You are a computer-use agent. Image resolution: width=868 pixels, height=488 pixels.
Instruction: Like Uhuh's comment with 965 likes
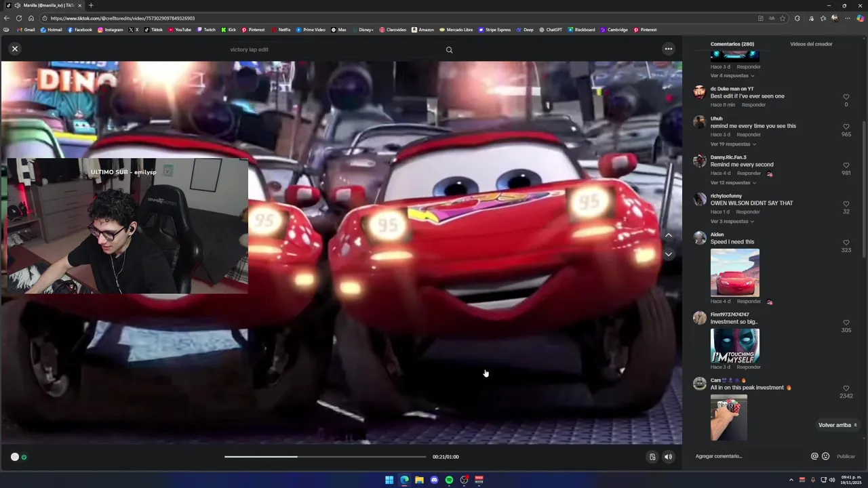tap(846, 127)
